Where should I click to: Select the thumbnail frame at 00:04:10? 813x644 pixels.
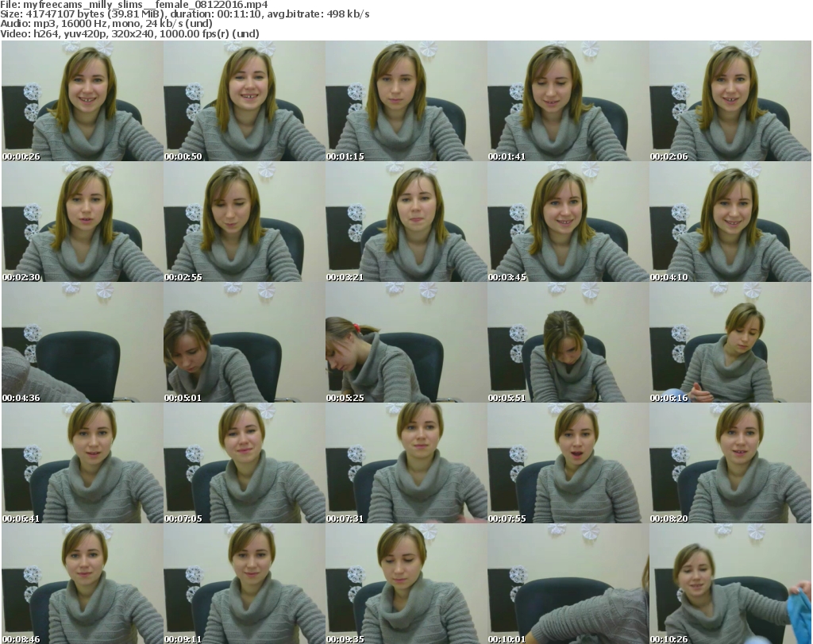pos(730,222)
